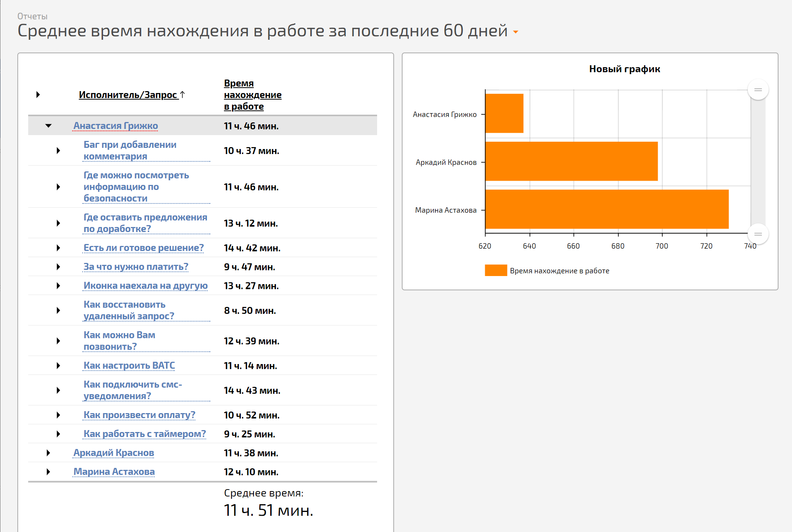Expand row Как подключить смс-уведомления?

58,390
